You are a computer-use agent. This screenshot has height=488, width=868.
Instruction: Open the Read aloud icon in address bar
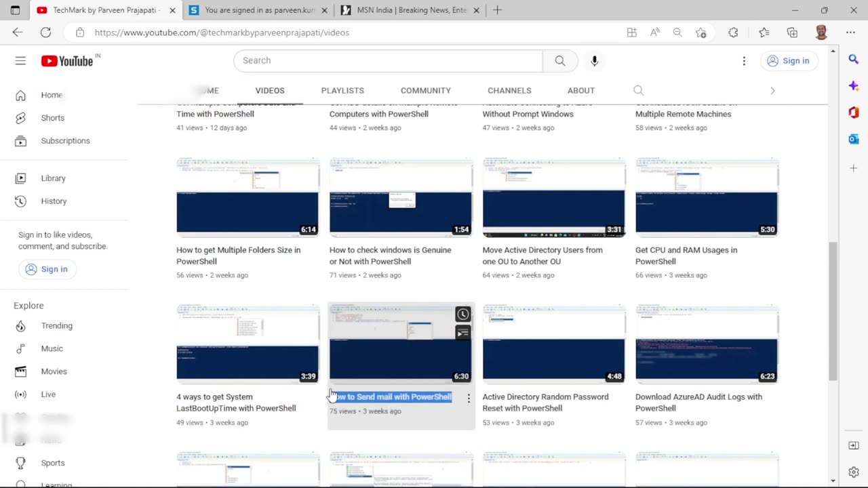pyautogui.click(x=655, y=33)
